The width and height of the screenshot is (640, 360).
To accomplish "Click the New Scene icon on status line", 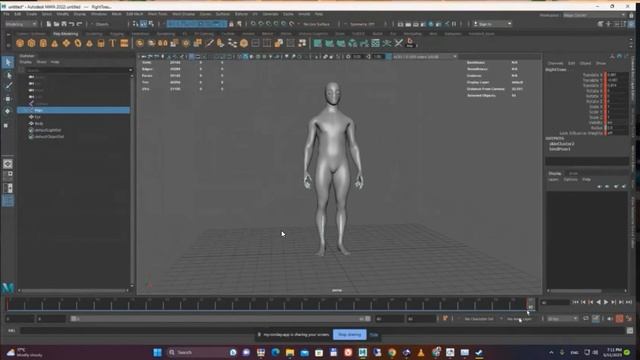I will 49,24.
